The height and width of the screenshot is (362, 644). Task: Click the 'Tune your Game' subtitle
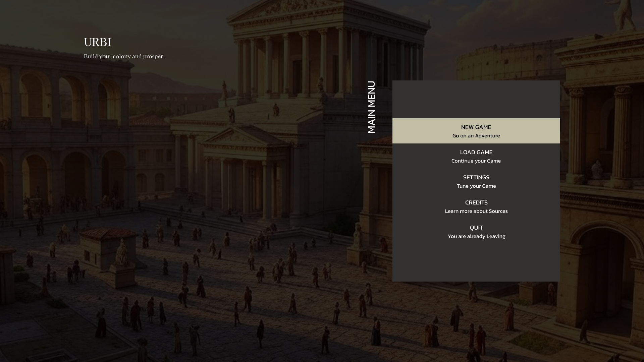[476, 186]
